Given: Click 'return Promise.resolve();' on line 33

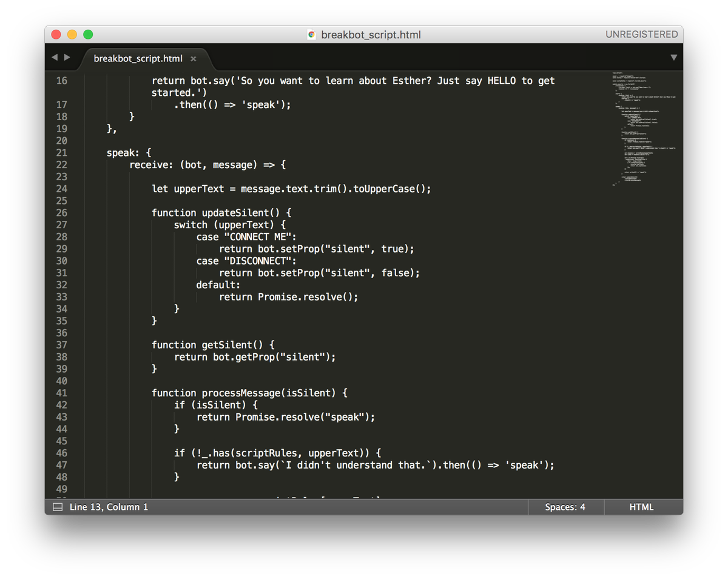Looking at the screenshot, I should coord(289,297).
